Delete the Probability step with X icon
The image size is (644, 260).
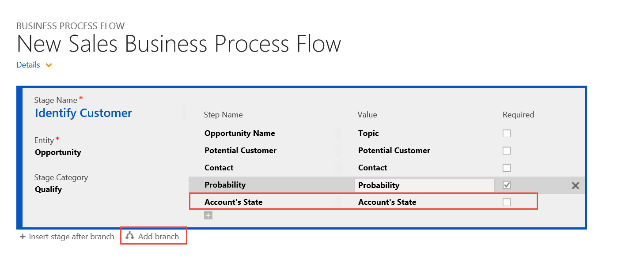click(575, 185)
